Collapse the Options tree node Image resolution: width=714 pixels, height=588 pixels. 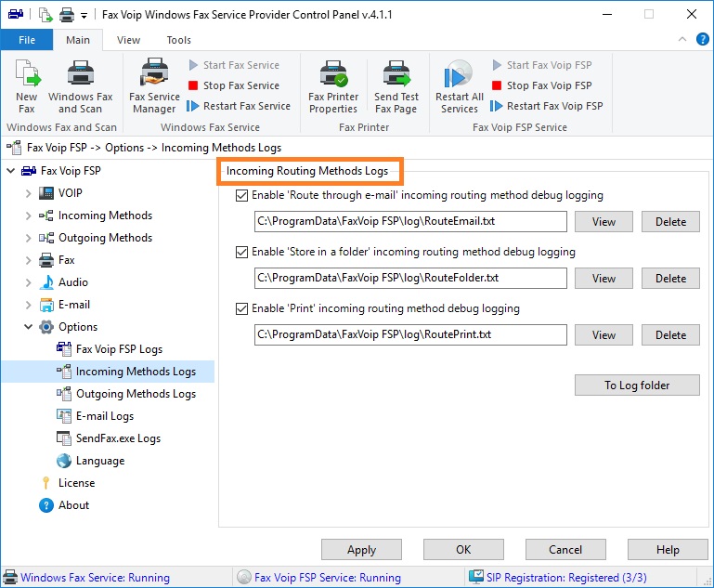point(28,327)
